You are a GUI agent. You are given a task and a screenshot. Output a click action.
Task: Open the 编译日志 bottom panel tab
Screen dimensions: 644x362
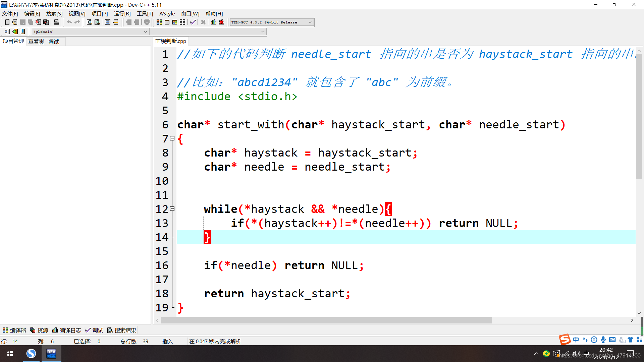67,330
